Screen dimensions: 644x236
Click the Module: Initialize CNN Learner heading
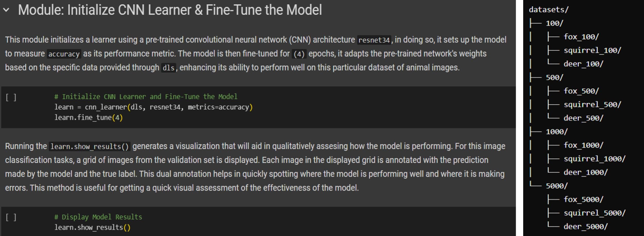point(170,10)
